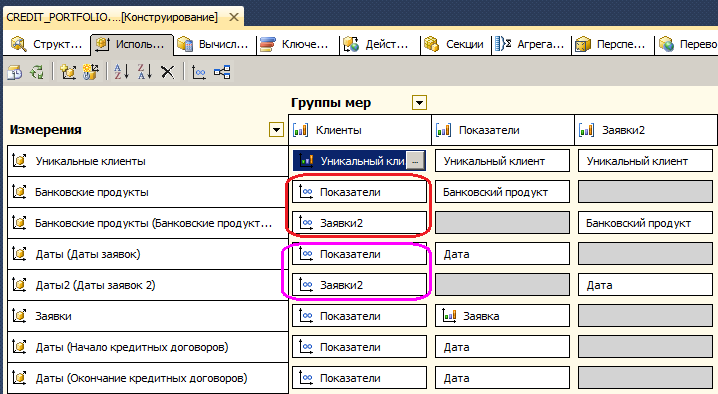718x394 pixels.
Task: Click the bar chart icon in Заявка cell
Action: click(x=449, y=316)
